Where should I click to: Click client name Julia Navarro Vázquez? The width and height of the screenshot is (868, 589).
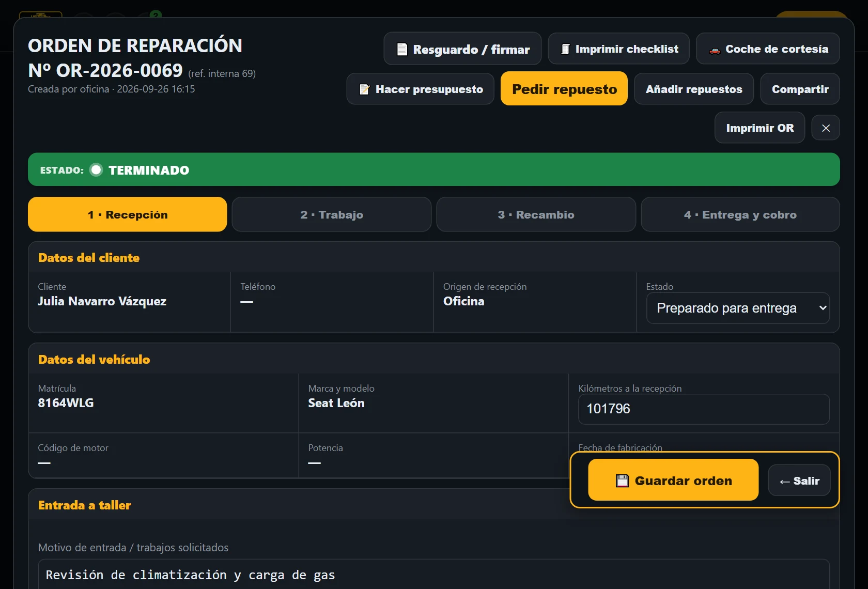coord(102,301)
